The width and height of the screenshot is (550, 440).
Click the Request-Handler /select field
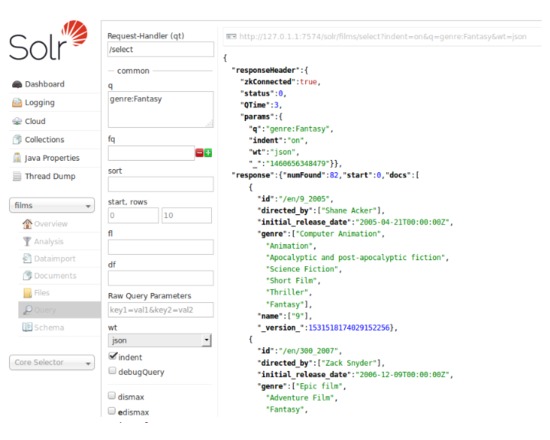[x=161, y=49]
